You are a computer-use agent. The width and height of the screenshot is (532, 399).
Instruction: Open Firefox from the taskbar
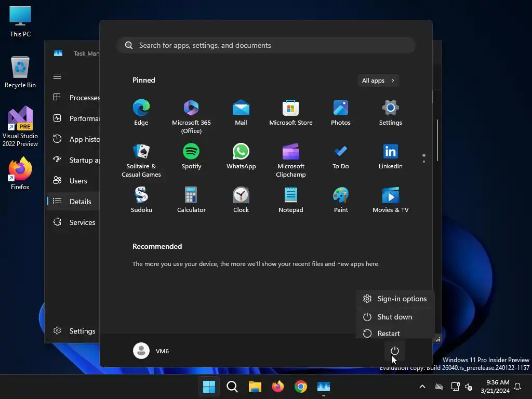tap(278, 387)
